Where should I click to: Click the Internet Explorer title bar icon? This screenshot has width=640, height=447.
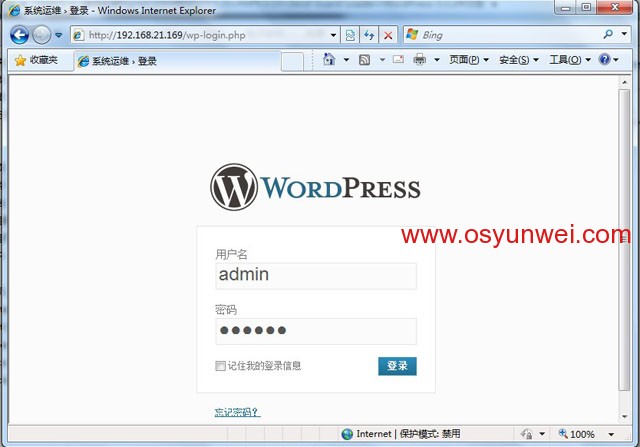point(15,10)
